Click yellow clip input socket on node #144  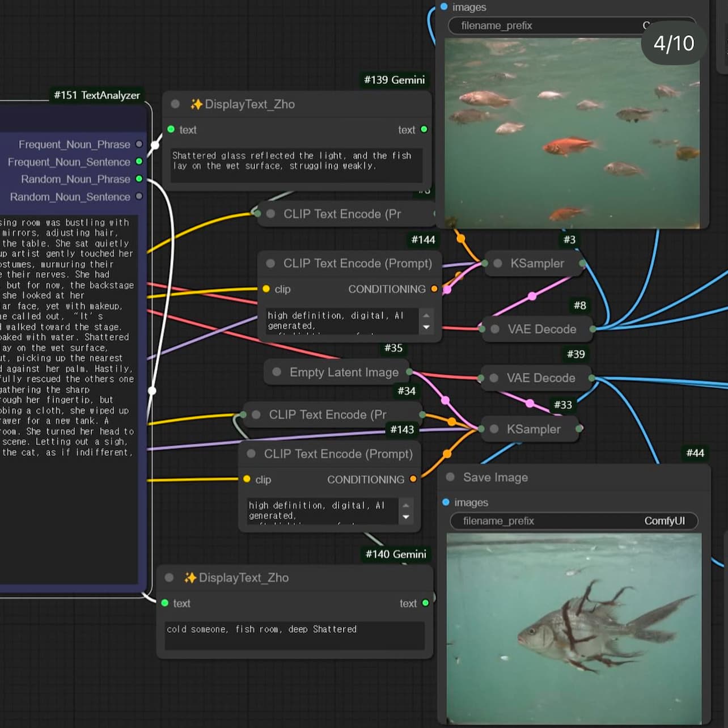pyautogui.click(x=266, y=289)
